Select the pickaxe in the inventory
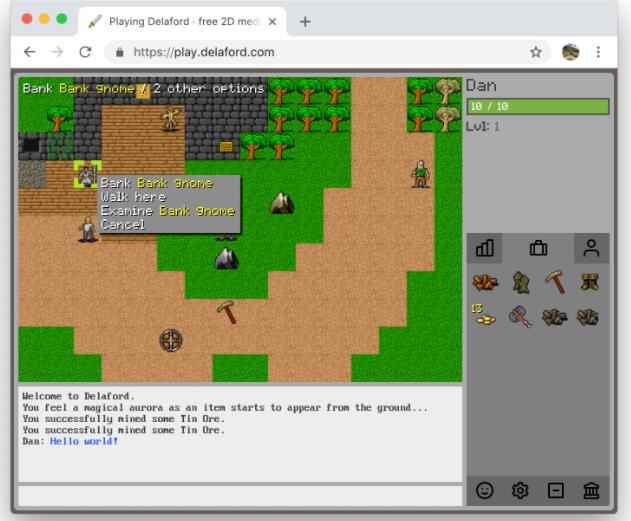Screen dimensions: 631x521 (555, 283)
